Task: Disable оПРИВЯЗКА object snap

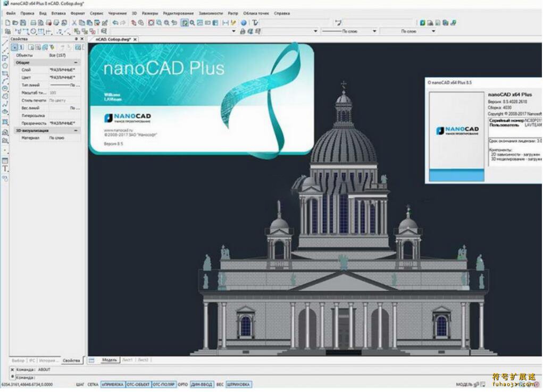Action: point(113,385)
